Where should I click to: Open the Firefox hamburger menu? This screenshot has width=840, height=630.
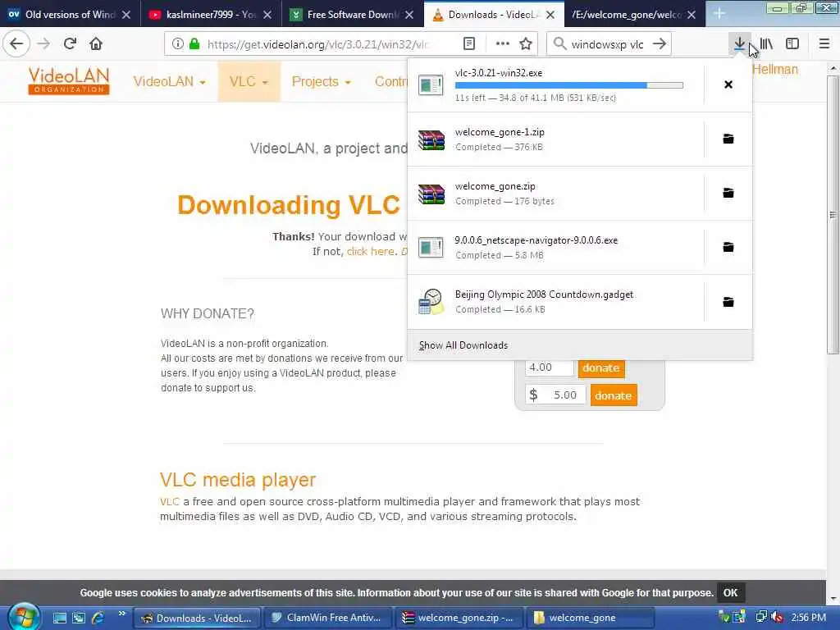[x=824, y=44]
